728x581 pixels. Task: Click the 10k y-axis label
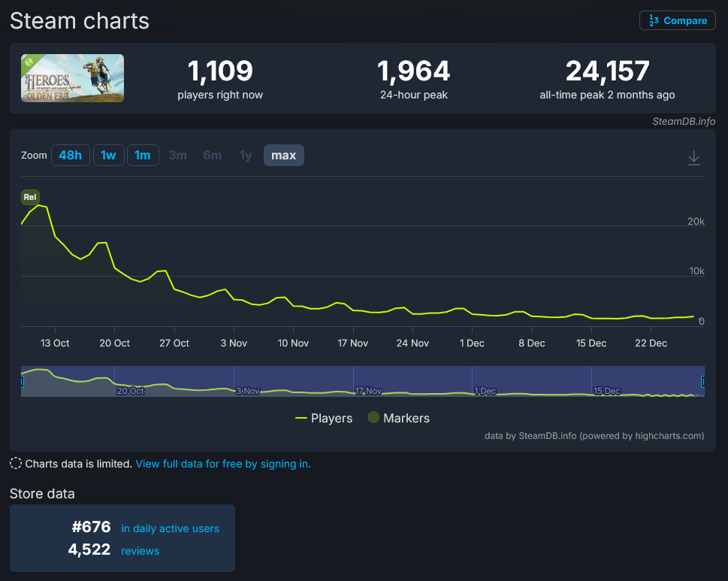point(696,271)
